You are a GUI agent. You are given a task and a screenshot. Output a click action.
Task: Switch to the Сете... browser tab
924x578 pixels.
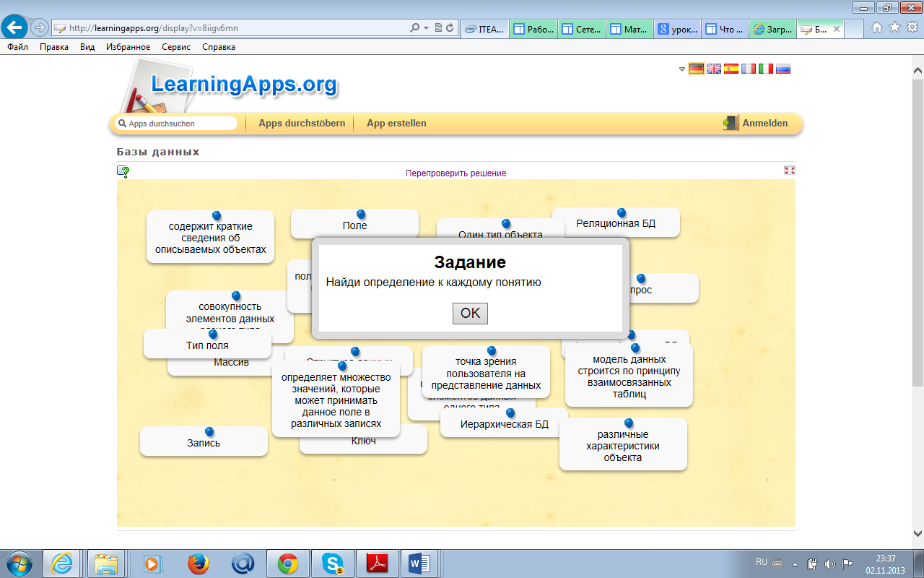tap(582, 29)
